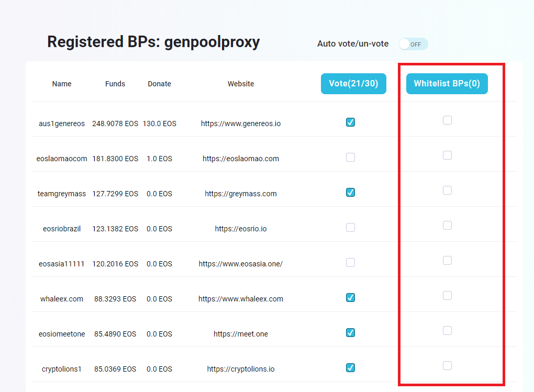Uncheck the vote checkbox for teamgreymass

pyautogui.click(x=351, y=193)
